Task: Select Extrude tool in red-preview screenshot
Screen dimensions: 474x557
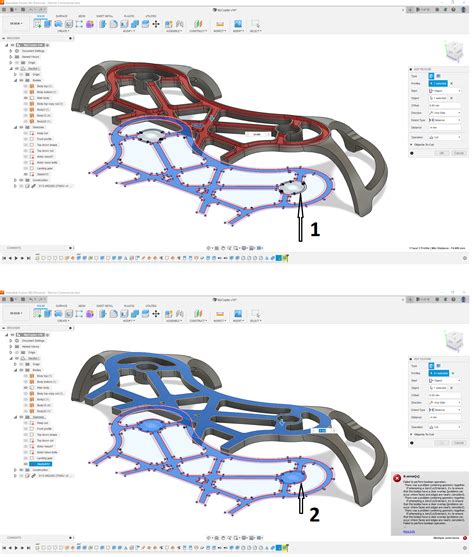Action: click(x=48, y=24)
